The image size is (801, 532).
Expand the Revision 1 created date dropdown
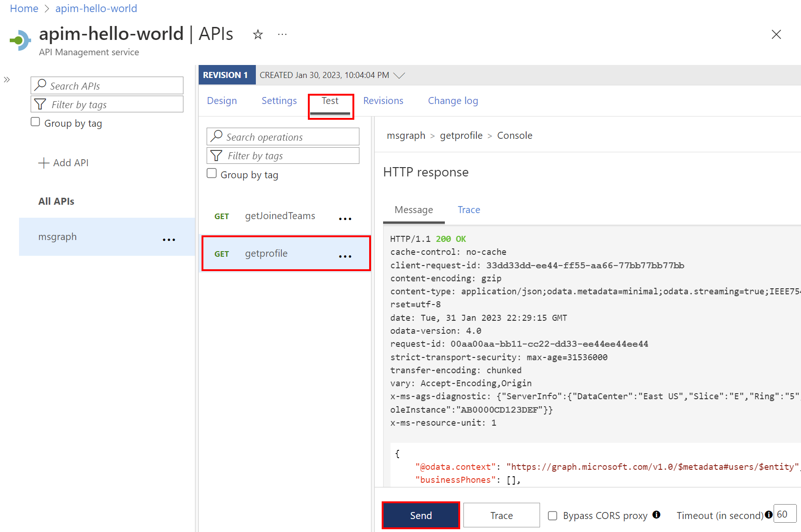click(x=399, y=75)
